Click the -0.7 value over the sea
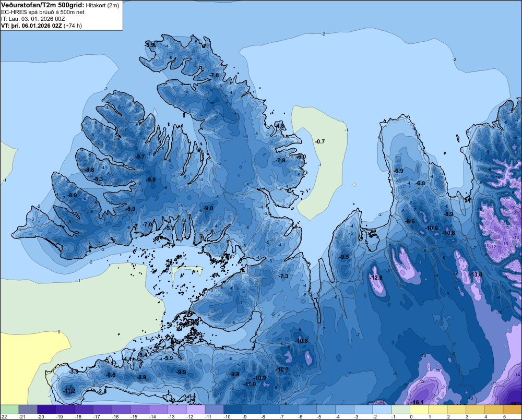522x420 pixels. coord(320,141)
